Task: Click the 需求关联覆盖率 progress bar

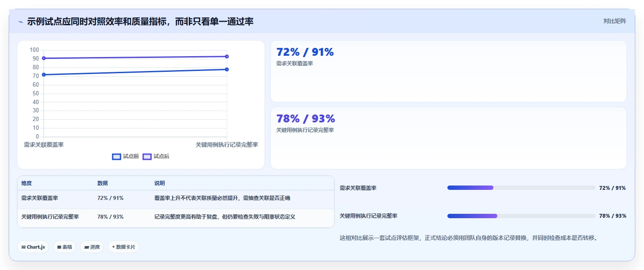Action: tap(521, 188)
